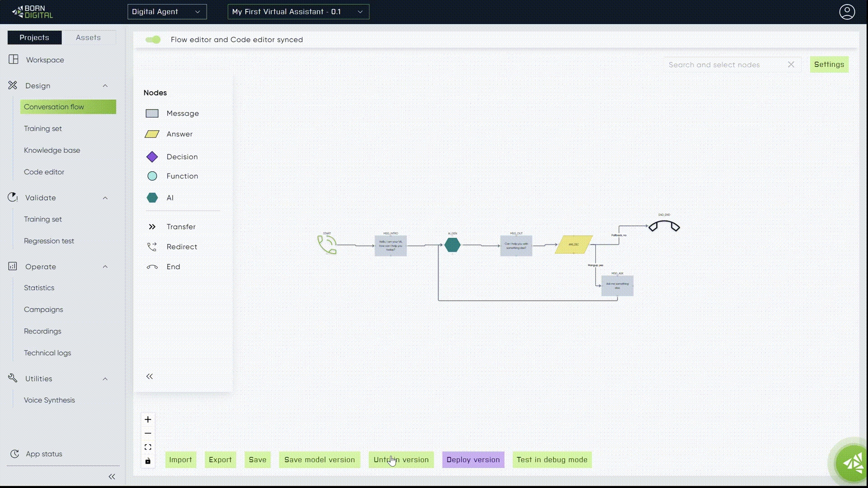Select the AI hexagon node icon
Image resolution: width=868 pixels, height=488 pixels.
tap(152, 198)
